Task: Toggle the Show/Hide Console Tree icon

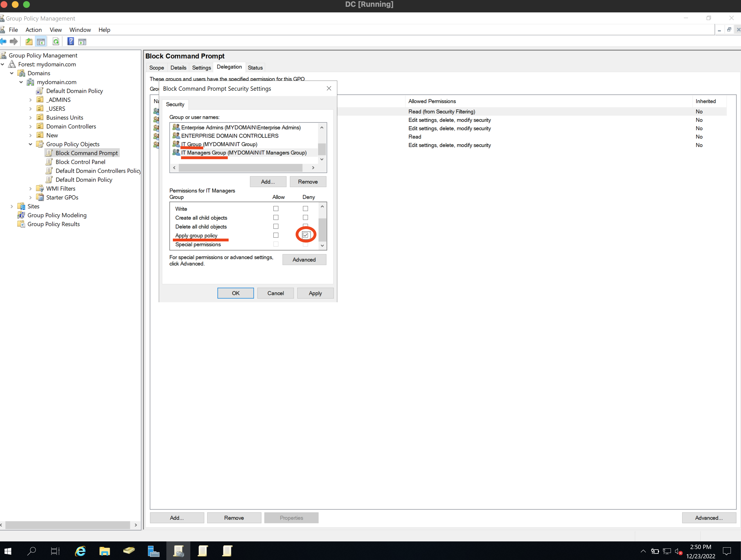Action: point(41,42)
